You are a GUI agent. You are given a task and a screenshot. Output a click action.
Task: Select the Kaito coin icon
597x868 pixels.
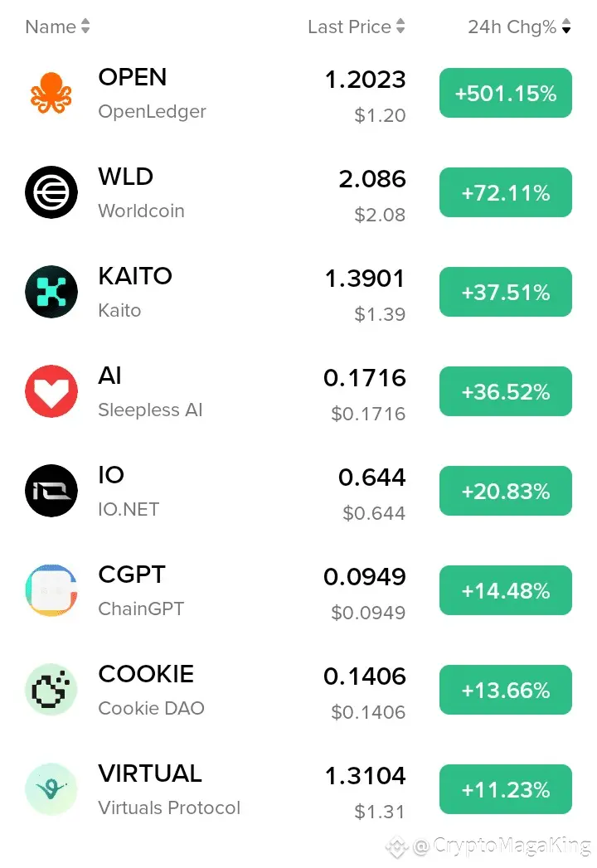(51, 292)
